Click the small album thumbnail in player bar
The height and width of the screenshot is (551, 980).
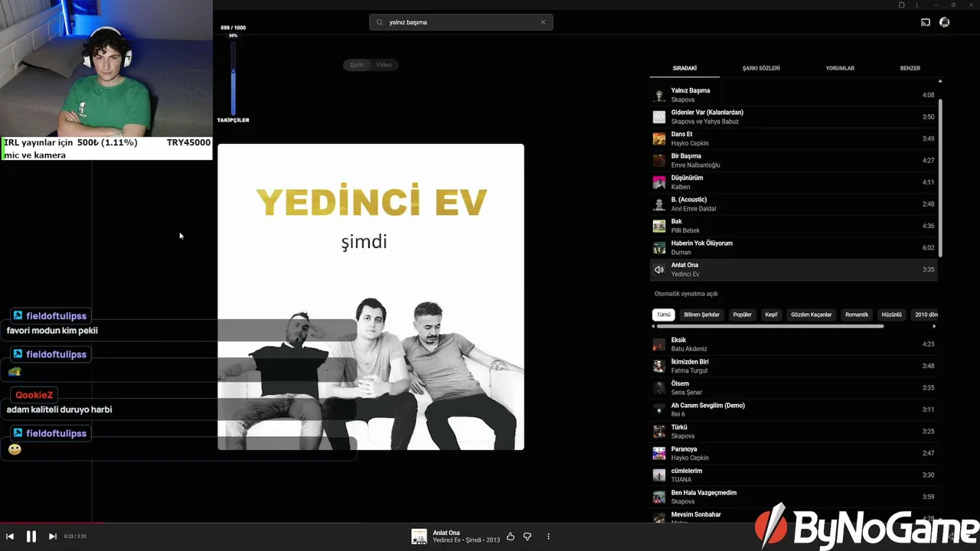pos(419,536)
